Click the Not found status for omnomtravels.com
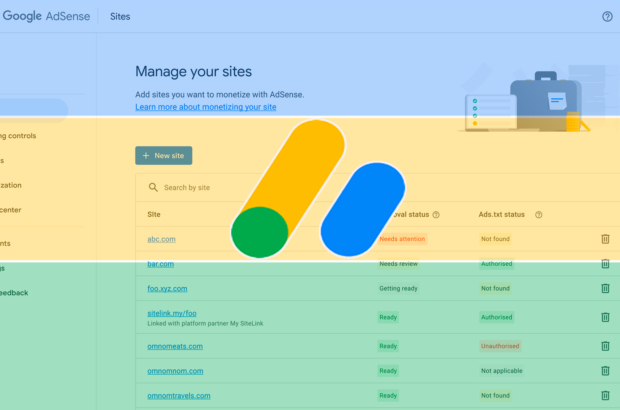 tap(495, 395)
